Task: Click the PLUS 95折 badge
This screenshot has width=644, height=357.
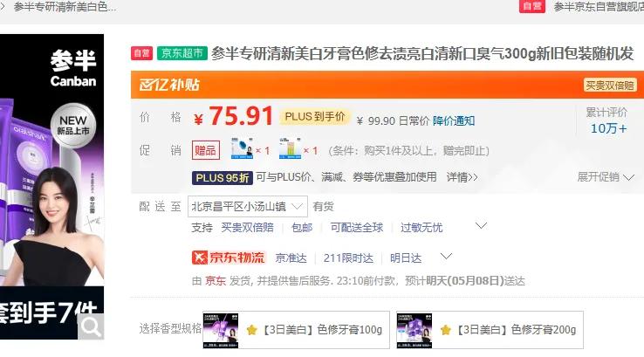Action: click(223, 178)
